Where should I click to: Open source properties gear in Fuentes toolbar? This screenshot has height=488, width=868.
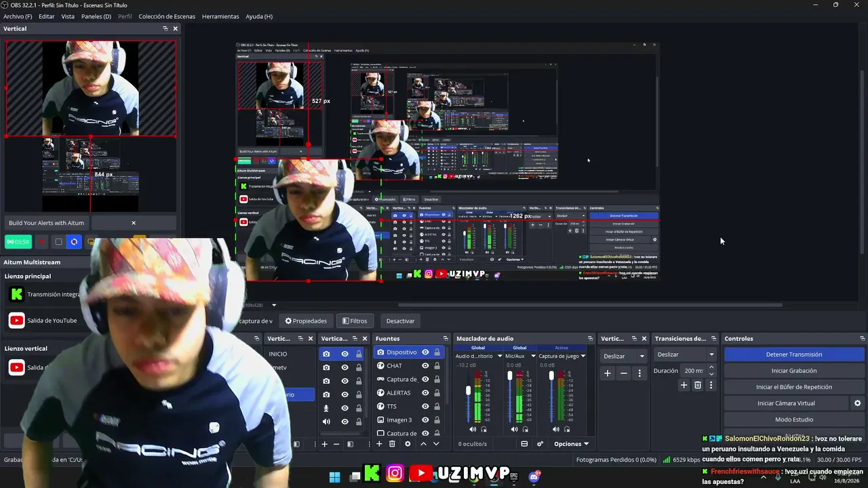408,444
